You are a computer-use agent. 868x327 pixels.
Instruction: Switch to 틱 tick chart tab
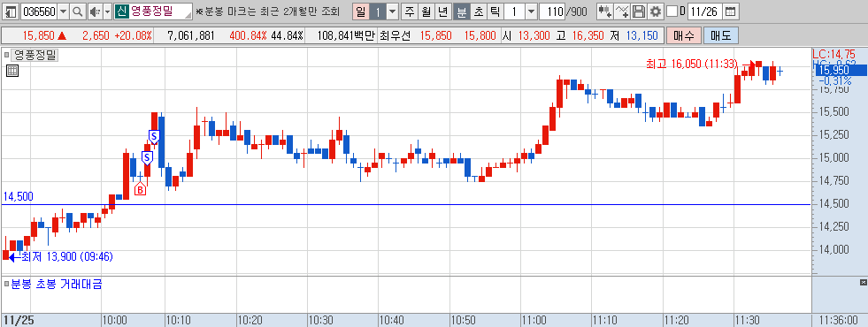tap(495, 11)
